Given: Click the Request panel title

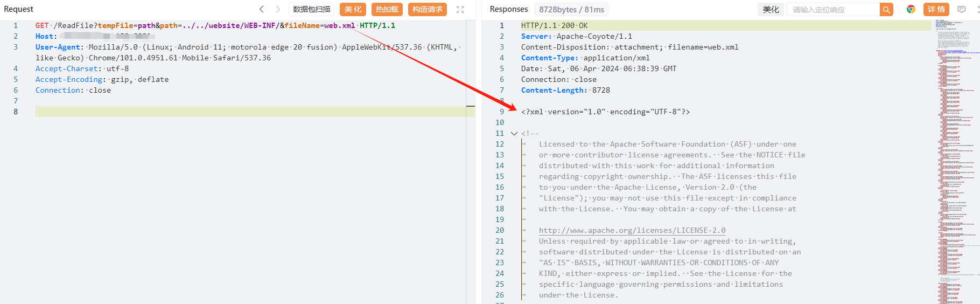Looking at the screenshot, I should (19, 9).
